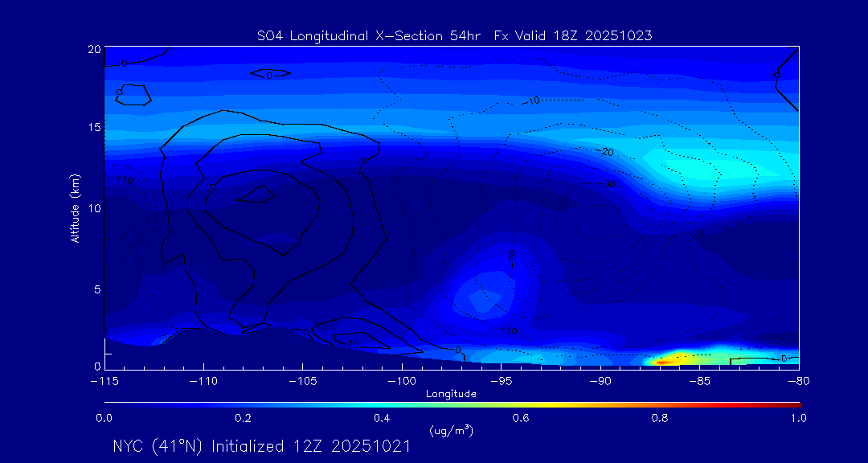Click the "Longitude" x-axis label

[451, 395]
